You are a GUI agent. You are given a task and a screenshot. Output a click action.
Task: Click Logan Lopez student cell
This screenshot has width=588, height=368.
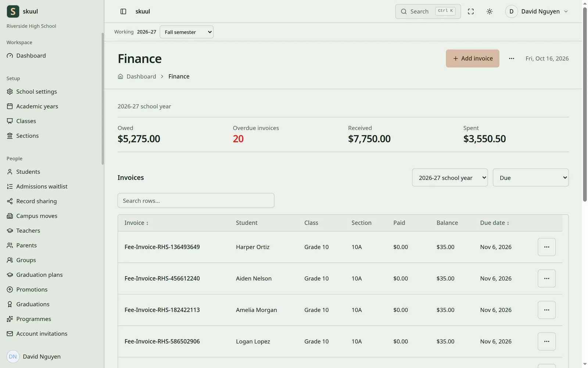(253, 342)
